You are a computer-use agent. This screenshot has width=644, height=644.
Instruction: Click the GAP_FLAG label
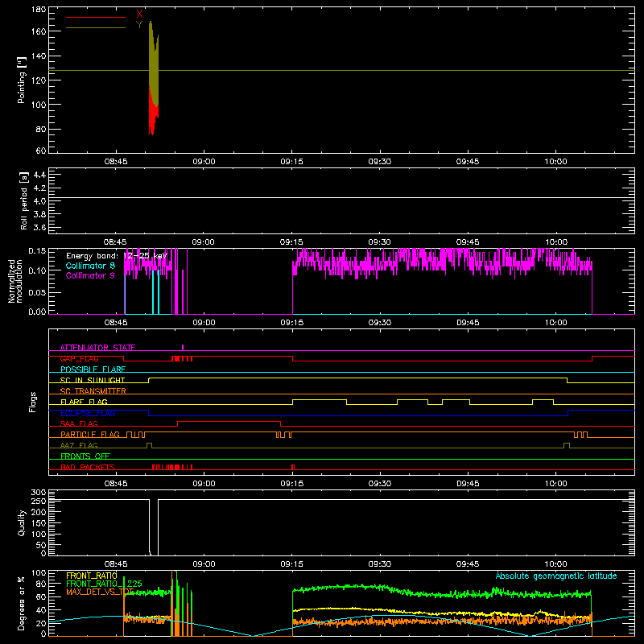coord(79,358)
